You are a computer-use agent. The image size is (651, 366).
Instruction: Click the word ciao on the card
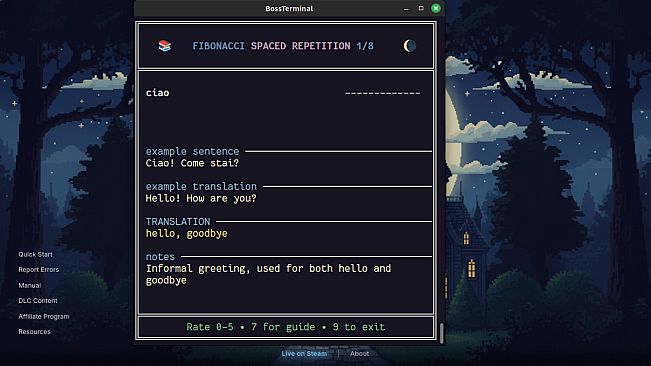(x=157, y=93)
